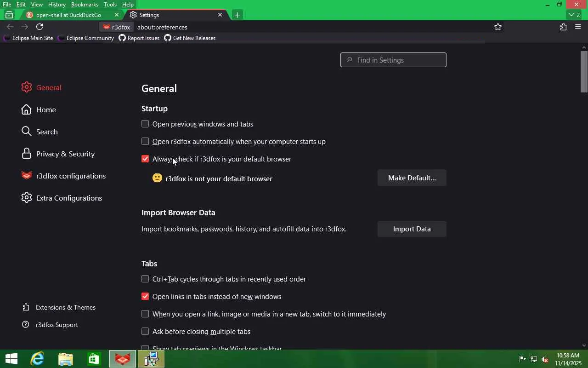Image resolution: width=588 pixels, height=368 pixels.
Task: Open the installer program taskbar icon
Action: pos(151,359)
